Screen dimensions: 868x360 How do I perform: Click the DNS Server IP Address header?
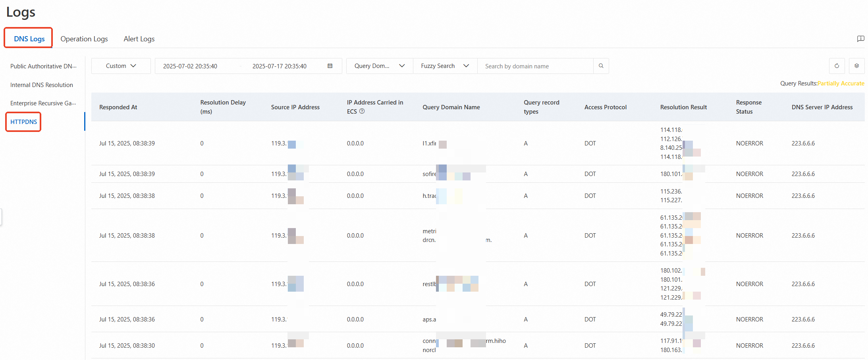pos(822,107)
